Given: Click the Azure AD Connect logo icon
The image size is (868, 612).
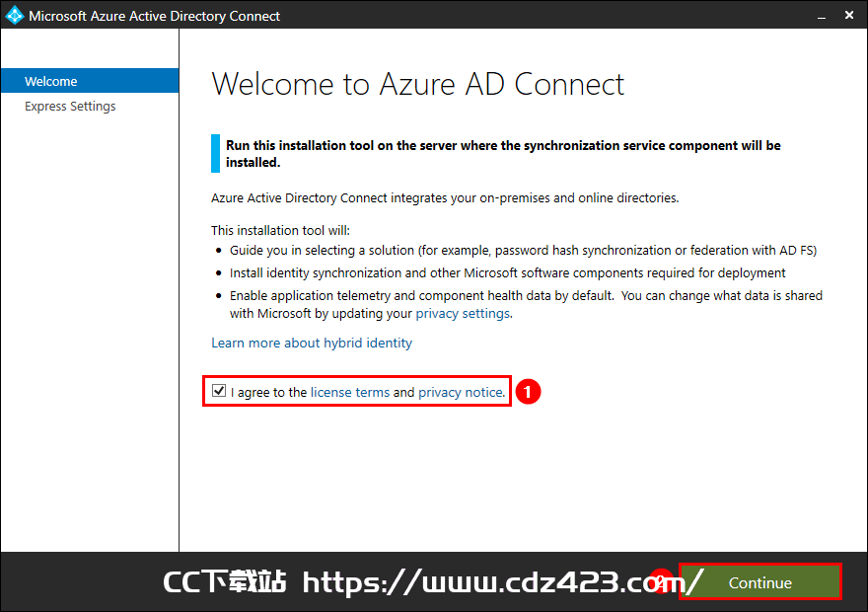Looking at the screenshot, I should tap(14, 15).
